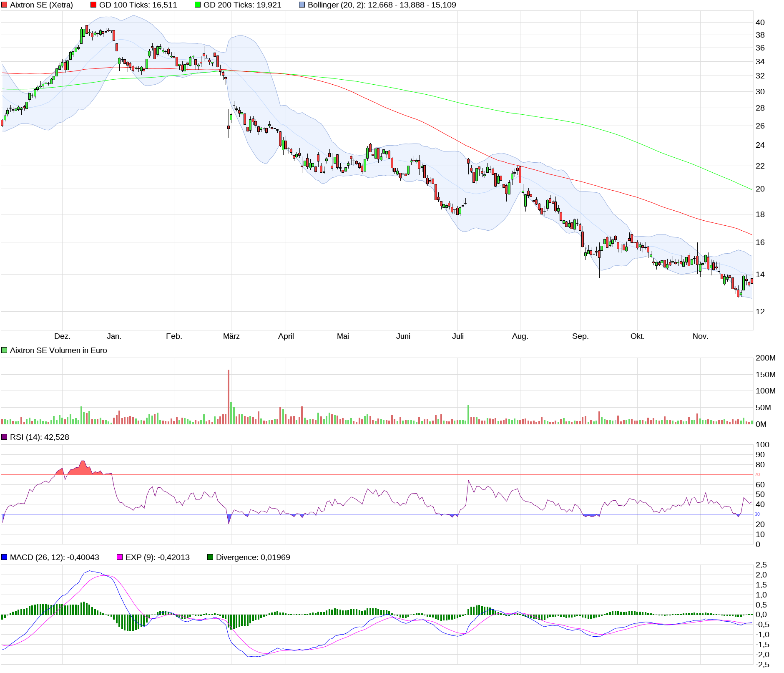This screenshot has width=784, height=673.
Task: Click the 'Dez.' month label on time axis
Action: pos(62,336)
